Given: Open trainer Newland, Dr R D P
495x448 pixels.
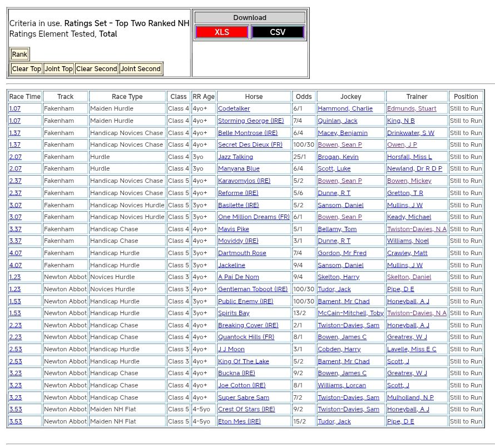Looking at the screenshot, I should (414, 169).
